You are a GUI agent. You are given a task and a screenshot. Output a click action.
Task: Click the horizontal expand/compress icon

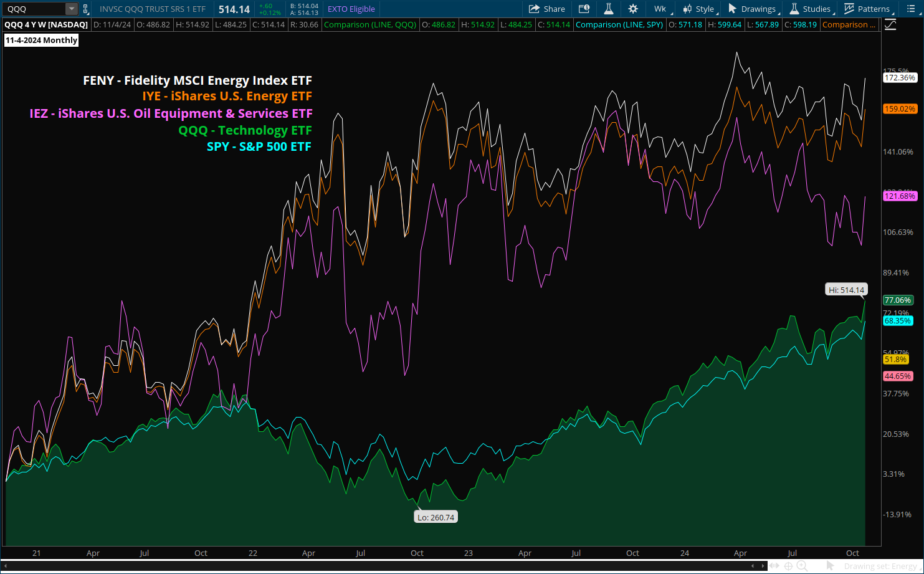[x=775, y=566]
